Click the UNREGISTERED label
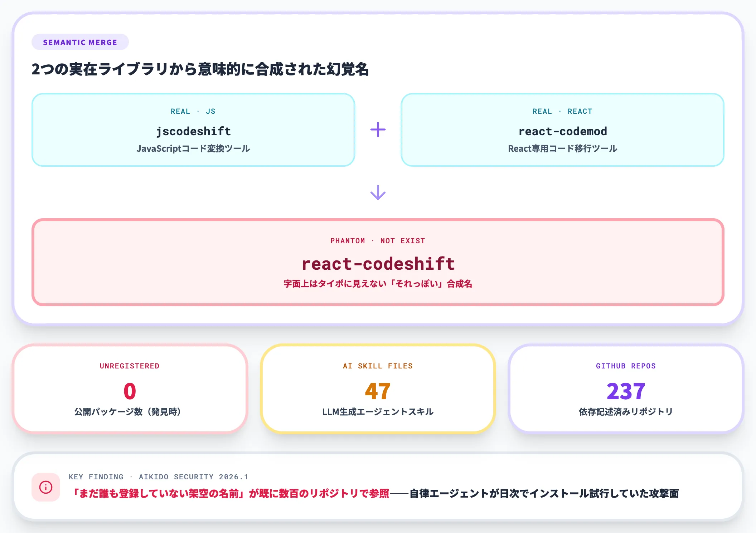Image resolution: width=756 pixels, height=533 pixels. coord(130,366)
